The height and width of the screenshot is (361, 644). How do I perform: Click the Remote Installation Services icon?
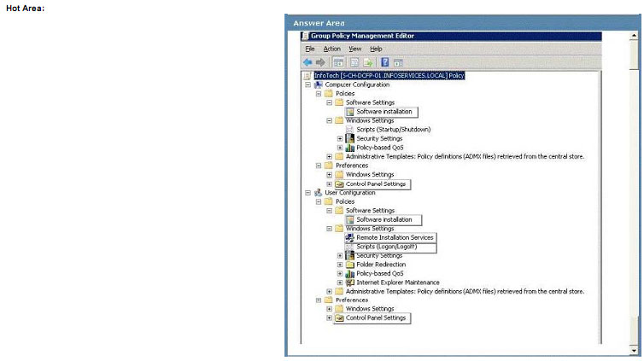click(350, 237)
